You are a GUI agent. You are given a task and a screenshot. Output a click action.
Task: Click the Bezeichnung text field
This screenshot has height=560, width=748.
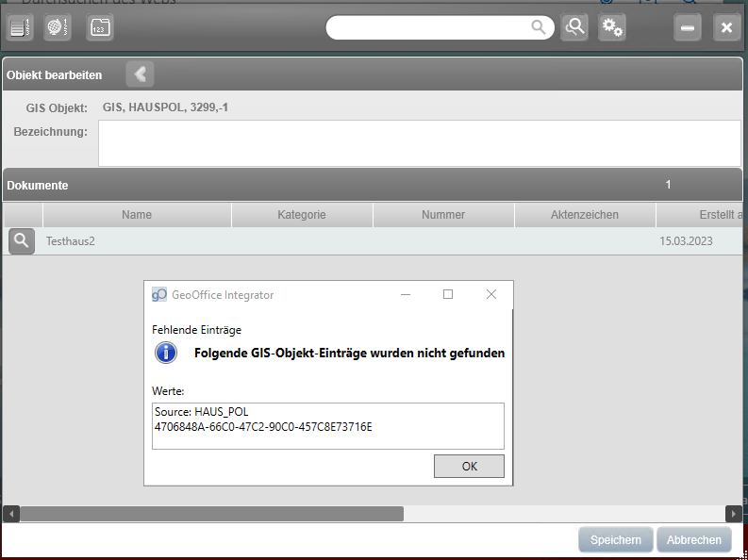(419, 143)
